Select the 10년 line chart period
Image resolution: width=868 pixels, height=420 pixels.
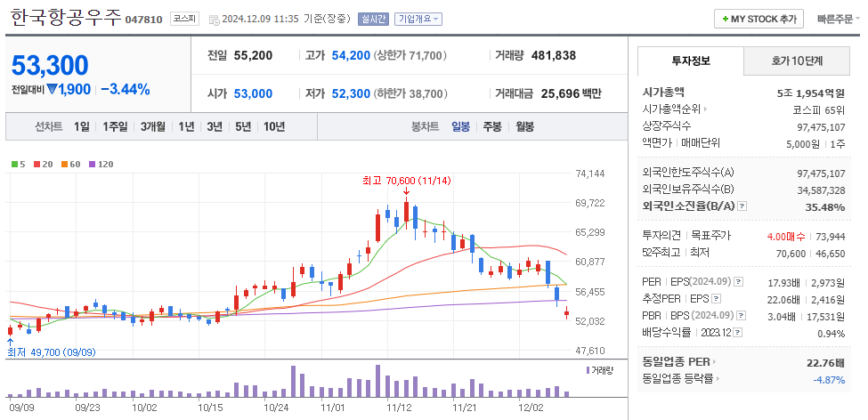pos(274,126)
